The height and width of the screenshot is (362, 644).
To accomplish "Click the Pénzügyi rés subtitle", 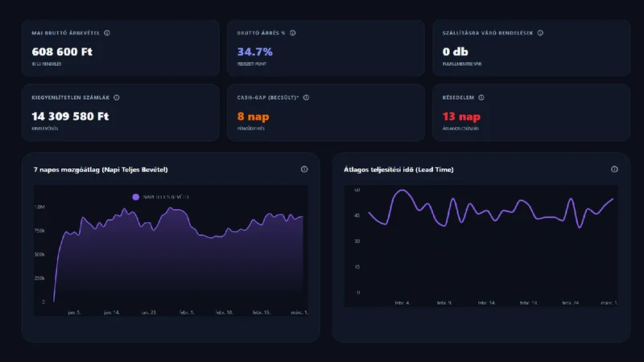I will click(251, 129).
